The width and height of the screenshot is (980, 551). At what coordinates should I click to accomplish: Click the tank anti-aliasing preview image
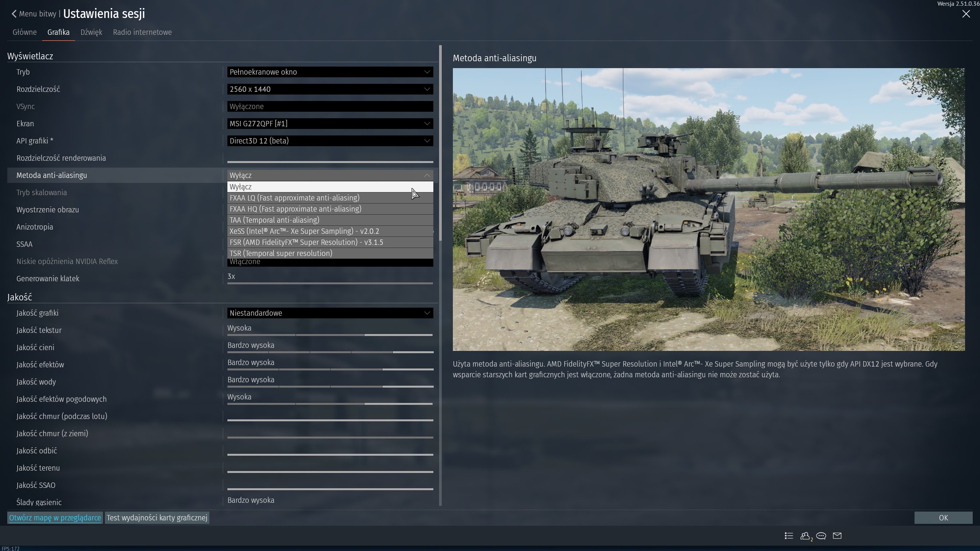(x=709, y=209)
